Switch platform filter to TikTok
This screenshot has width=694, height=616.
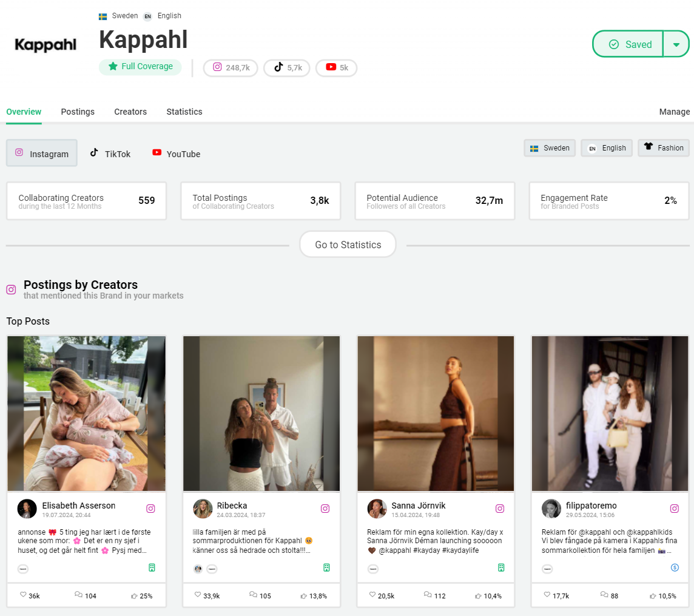tap(110, 154)
